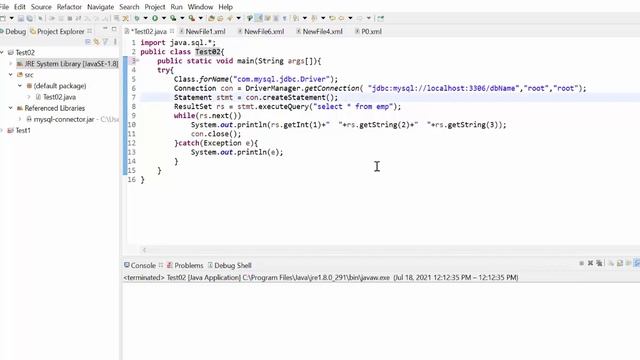The height and width of the screenshot is (360, 640).
Task: Open the Source menu
Action: (x=41, y=7)
